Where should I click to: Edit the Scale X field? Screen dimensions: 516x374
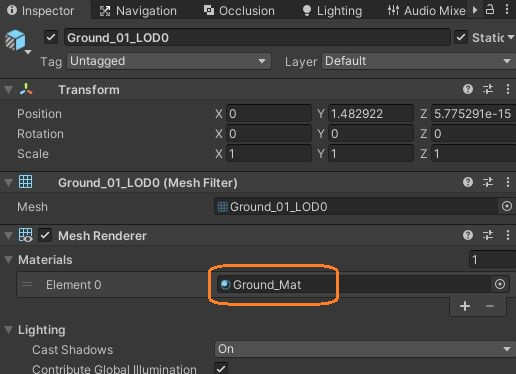[269, 154]
